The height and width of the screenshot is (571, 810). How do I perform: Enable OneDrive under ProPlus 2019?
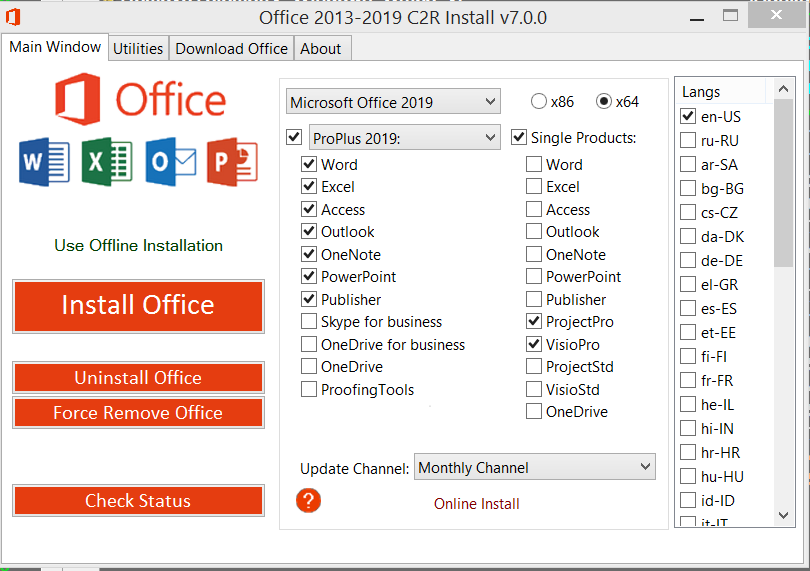pyautogui.click(x=309, y=366)
